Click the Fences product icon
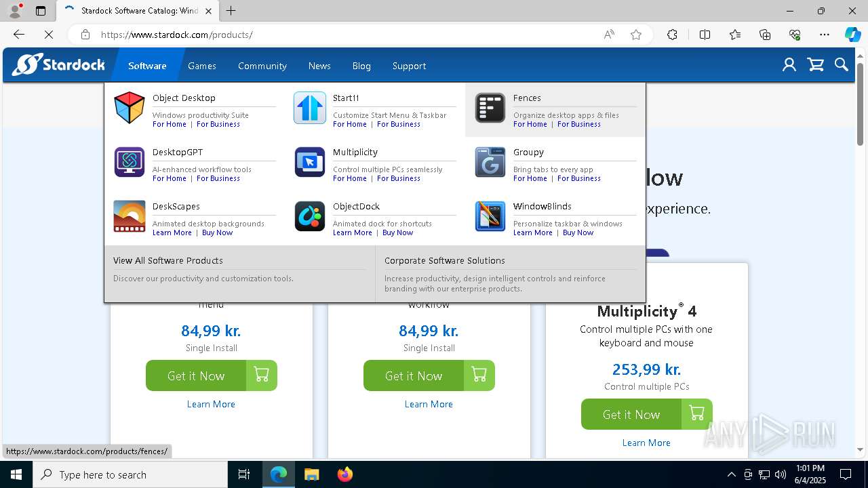Screen dimensions: 868x488 490,108
